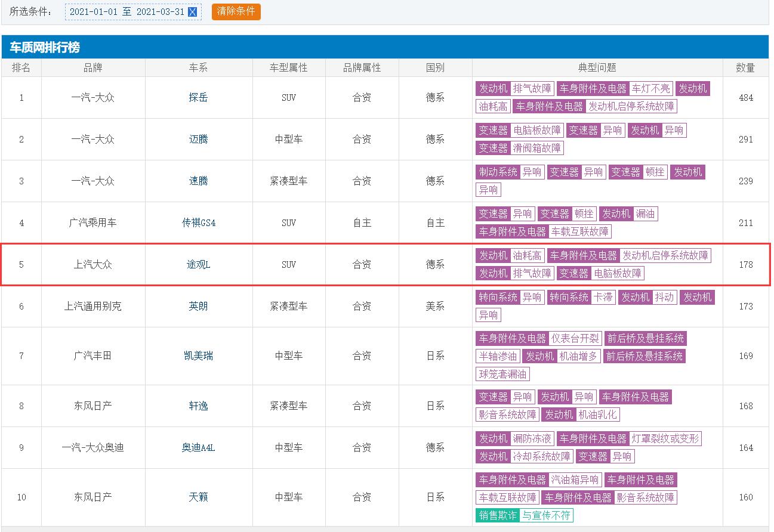Click the 美系 country cell in 英朗 row

pyautogui.click(x=436, y=307)
